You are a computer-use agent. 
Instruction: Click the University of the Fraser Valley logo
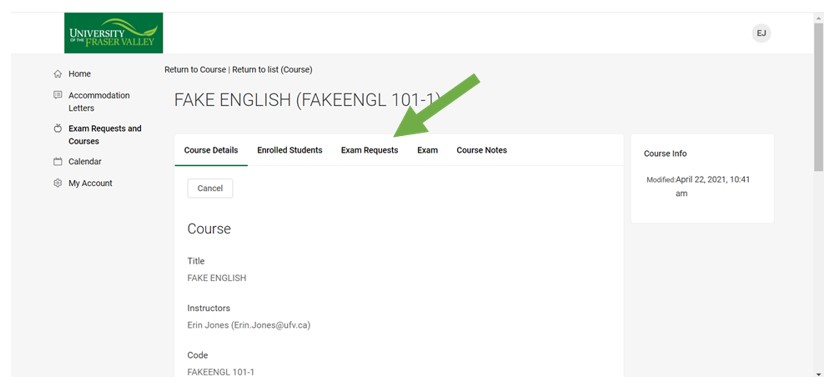tap(113, 33)
